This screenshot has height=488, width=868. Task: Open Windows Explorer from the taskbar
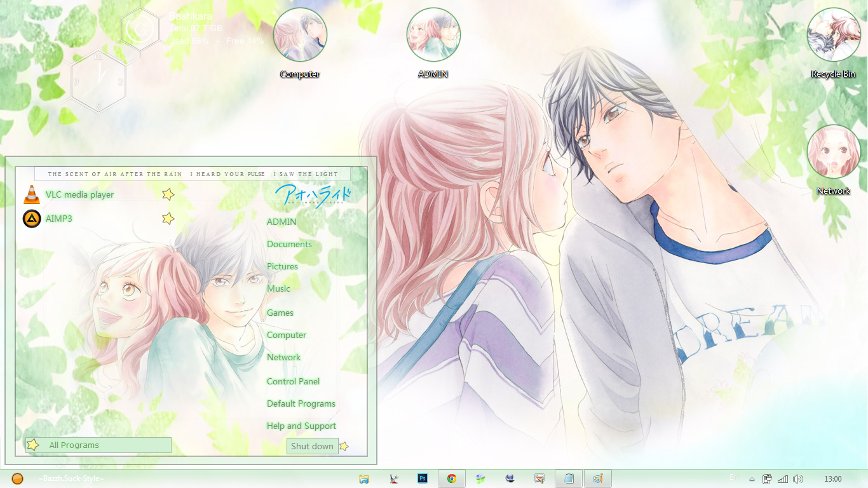coord(364,478)
